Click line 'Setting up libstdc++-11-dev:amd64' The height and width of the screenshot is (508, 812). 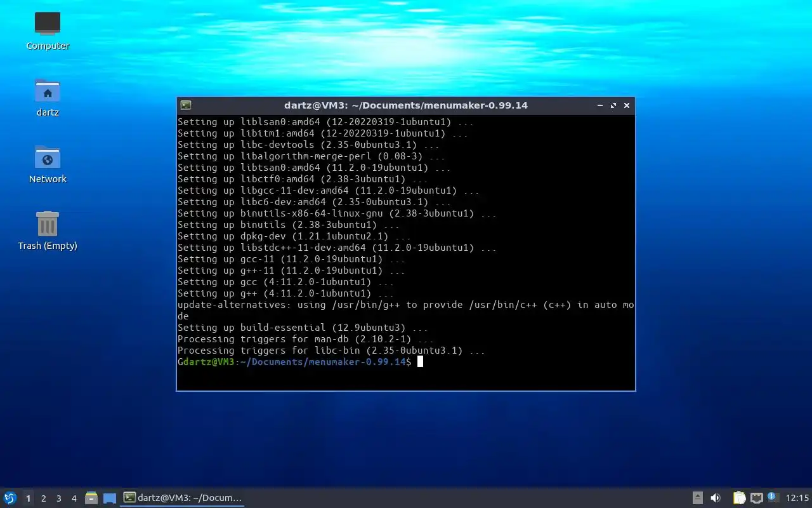tap(337, 248)
